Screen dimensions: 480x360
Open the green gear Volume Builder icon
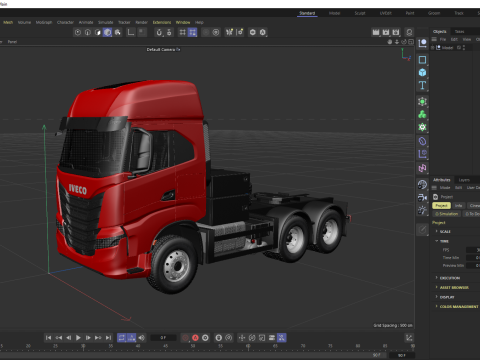coord(422,127)
